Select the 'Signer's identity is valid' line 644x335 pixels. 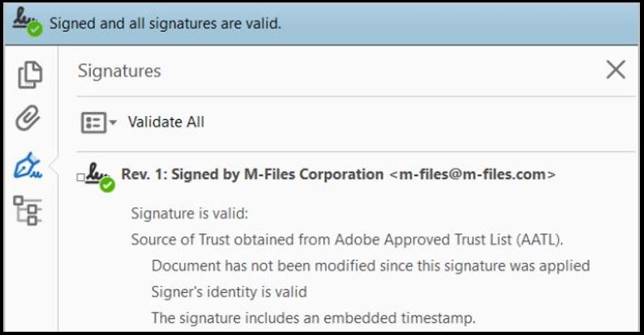pyautogui.click(x=229, y=291)
